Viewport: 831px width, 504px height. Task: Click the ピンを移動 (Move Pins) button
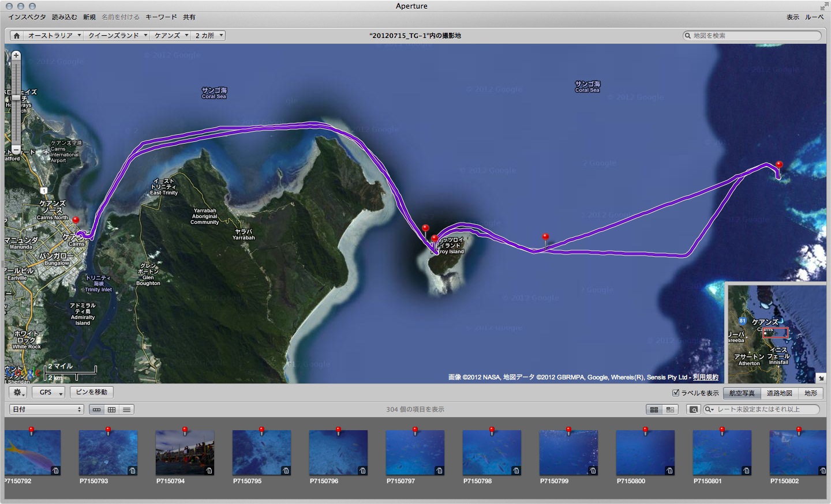click(92, 392)
